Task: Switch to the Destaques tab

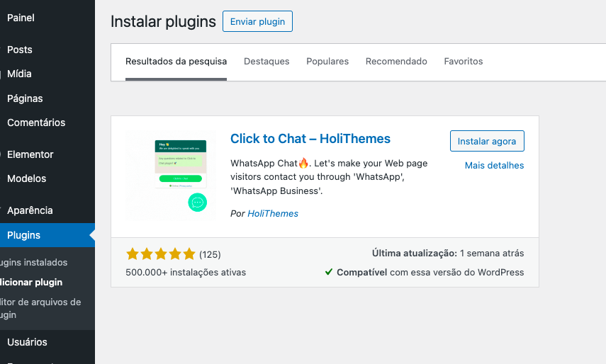Action: (266, 62)
